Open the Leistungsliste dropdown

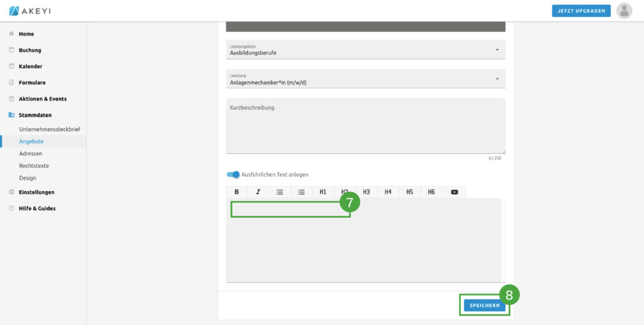(365, 50)
